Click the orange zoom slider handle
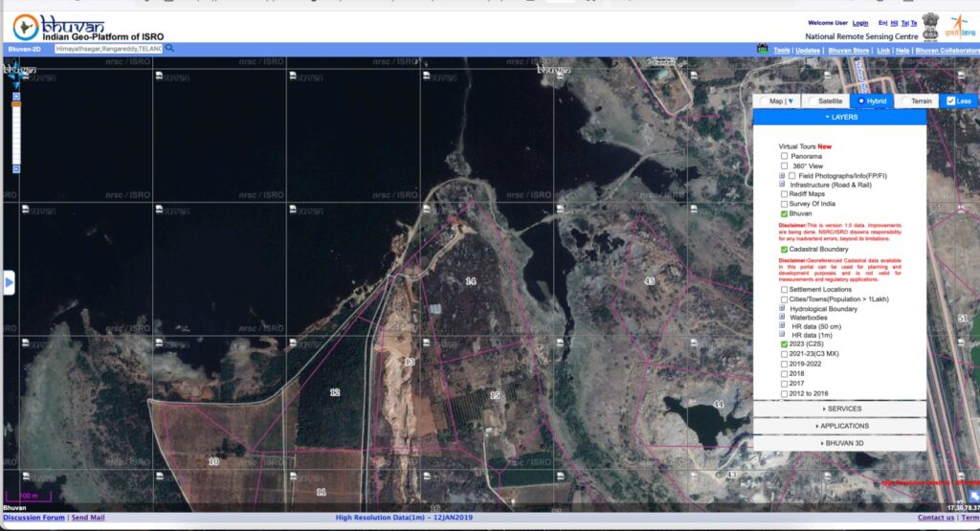 click(x=16, y=104)
